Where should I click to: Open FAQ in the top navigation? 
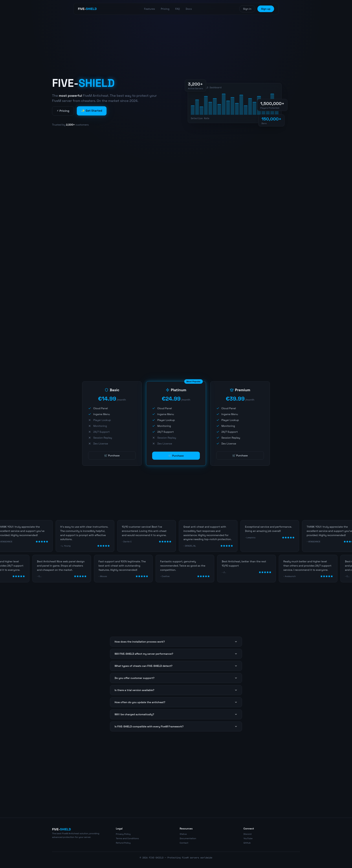tap(177, 9)
